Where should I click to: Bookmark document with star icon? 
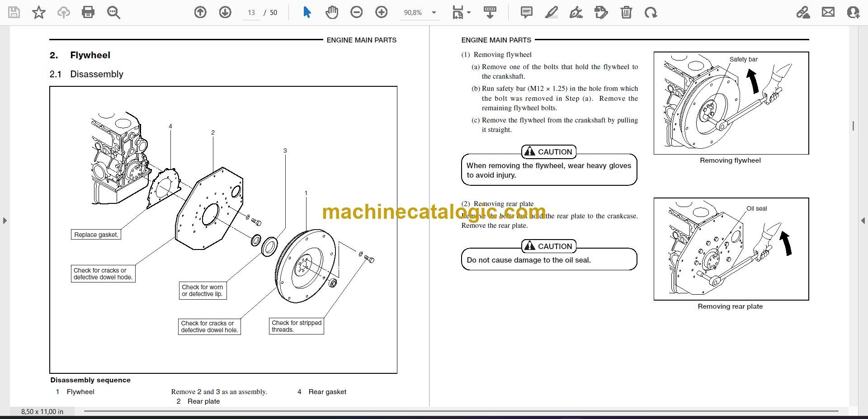pyautogui.click(x=39, y=12)
